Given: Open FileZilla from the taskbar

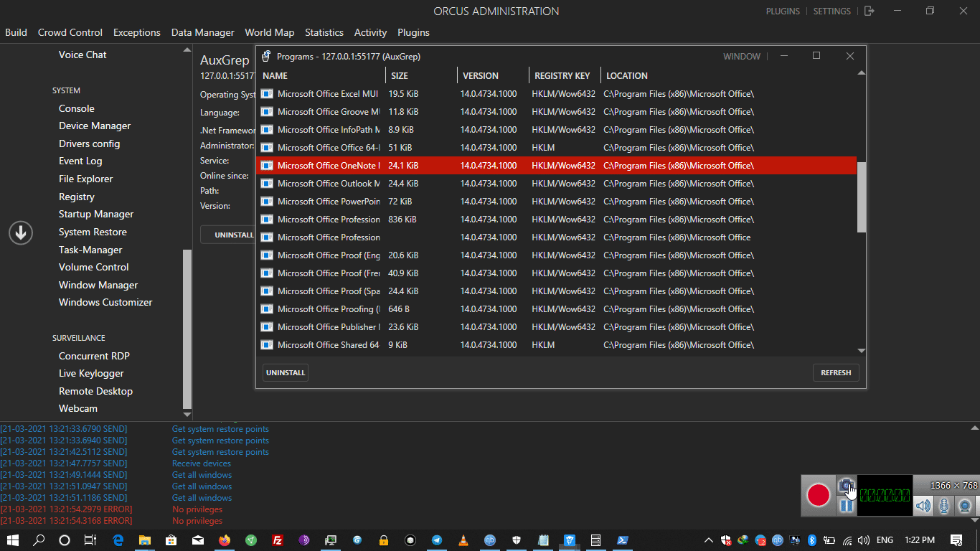Looking at the screenshot, I should [277, 540].
